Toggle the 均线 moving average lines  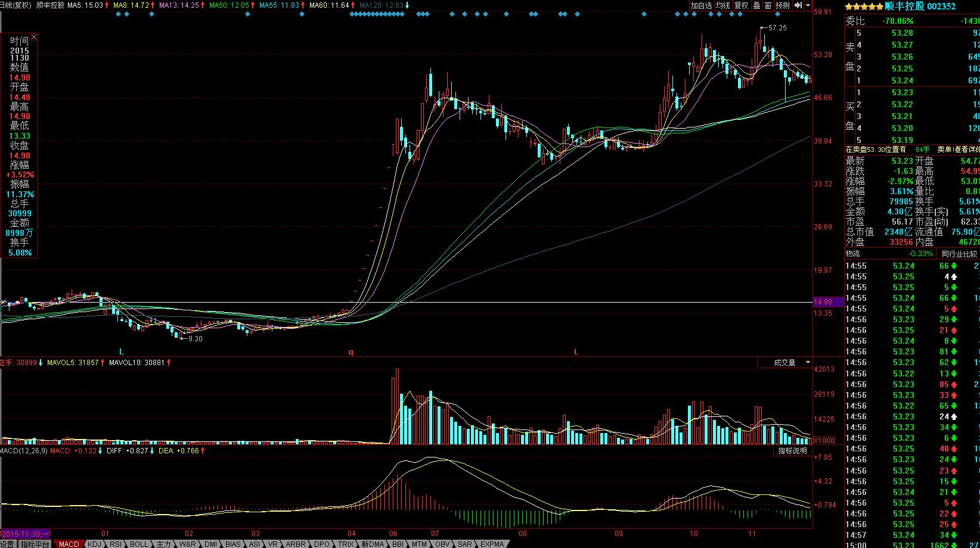[723, 5]
